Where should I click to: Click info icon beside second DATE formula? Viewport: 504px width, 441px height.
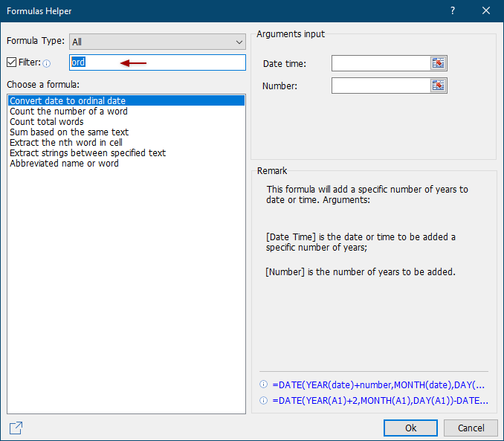[263, 400]
